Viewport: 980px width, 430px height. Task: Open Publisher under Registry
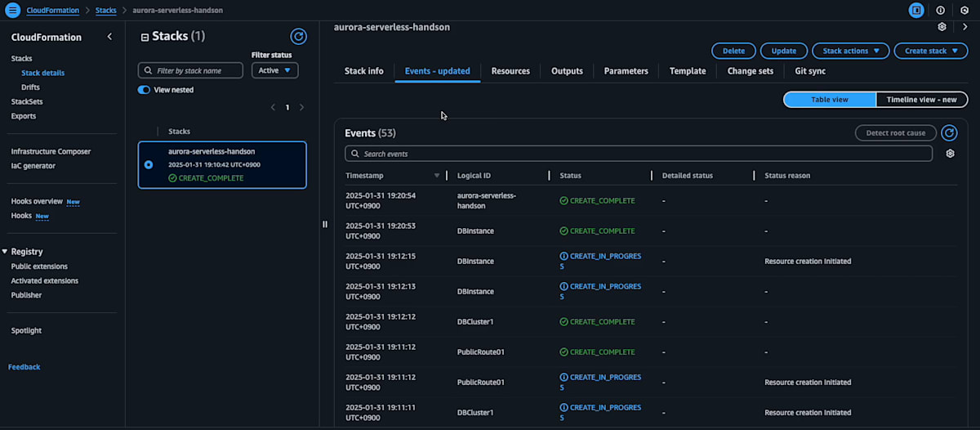coord(26,295)
